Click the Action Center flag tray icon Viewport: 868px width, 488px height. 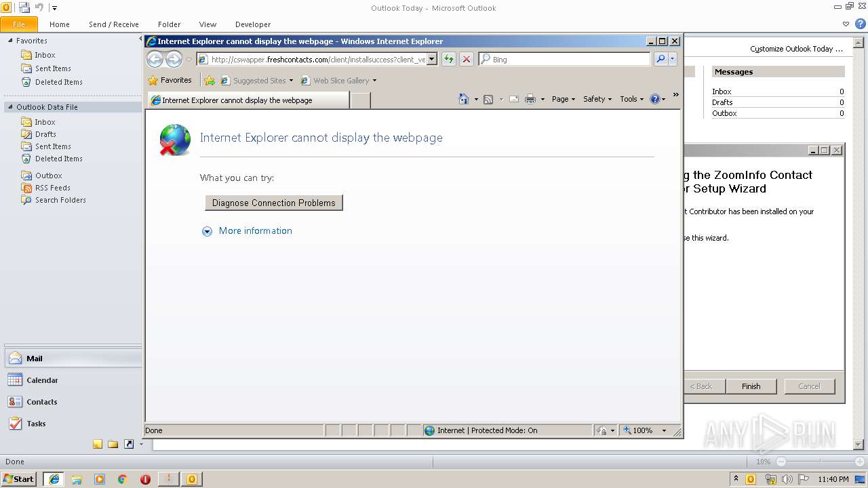pos(804,479)
